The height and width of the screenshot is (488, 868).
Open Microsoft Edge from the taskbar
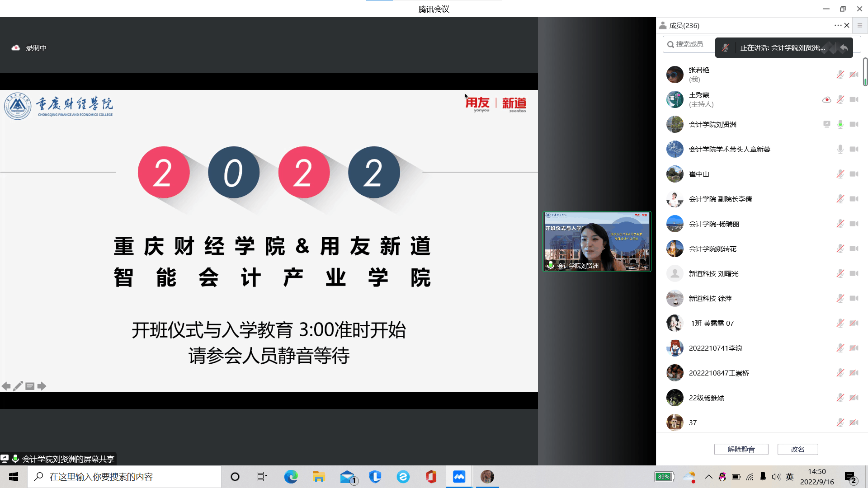[291, 477]
